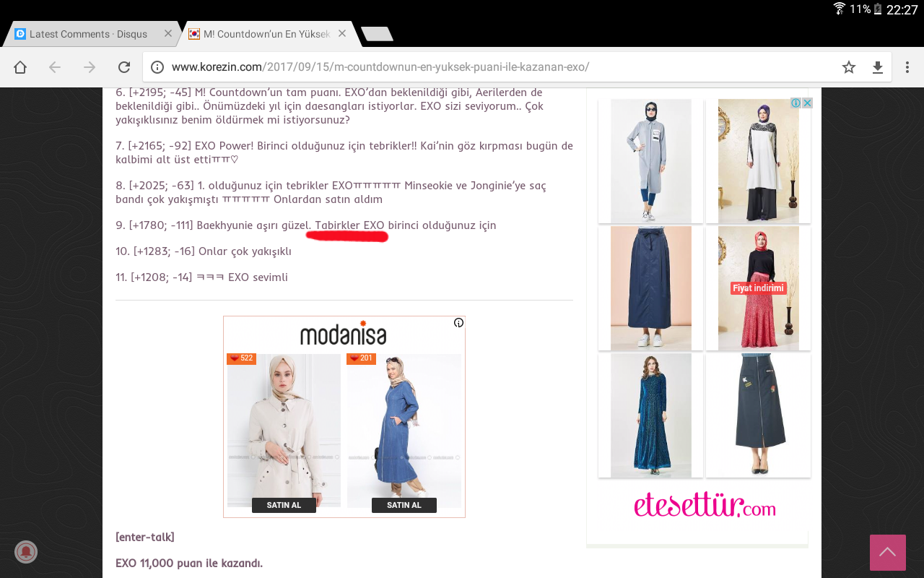Reload the current page
This screenshot has height=578, width=924.
[x=124, y=67]
